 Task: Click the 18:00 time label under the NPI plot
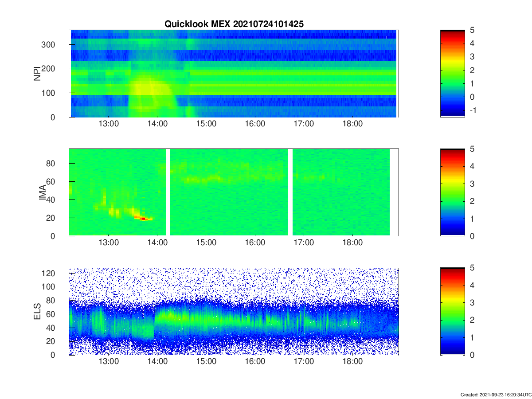(352, 124)
